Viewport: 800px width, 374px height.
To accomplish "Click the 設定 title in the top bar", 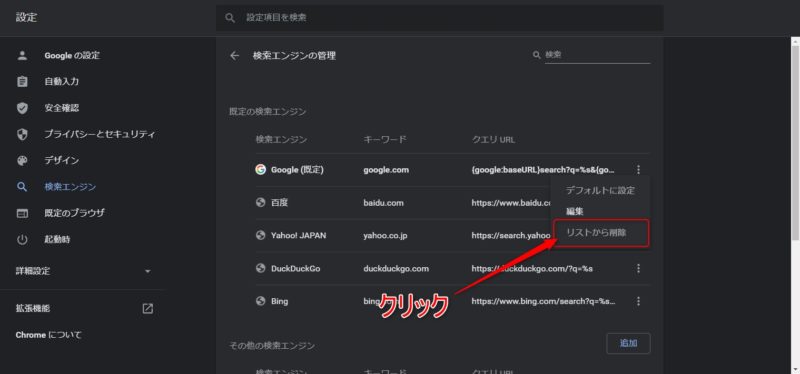I will (x=27, y=17).
